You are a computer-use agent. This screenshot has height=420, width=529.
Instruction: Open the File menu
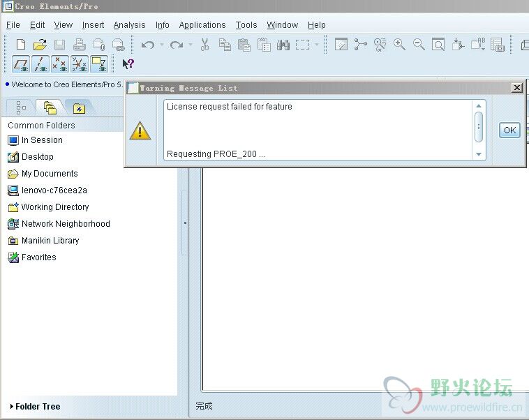coord(13,25)
